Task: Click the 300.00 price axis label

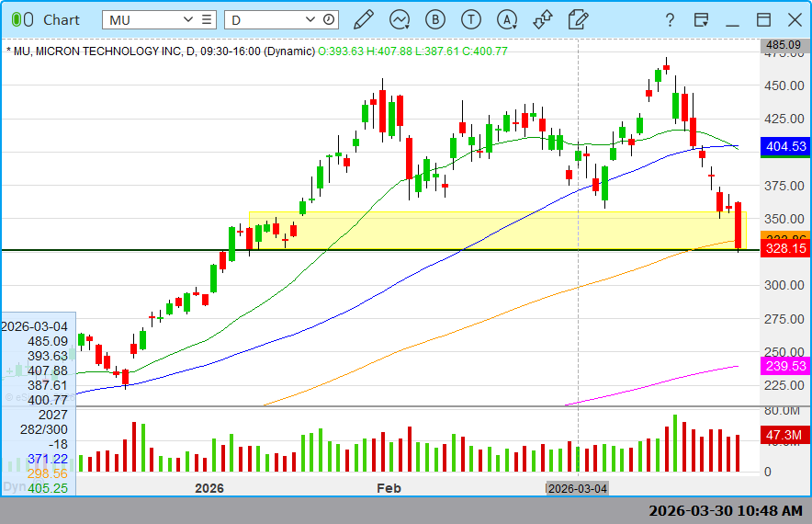Action: click(784, 285)
